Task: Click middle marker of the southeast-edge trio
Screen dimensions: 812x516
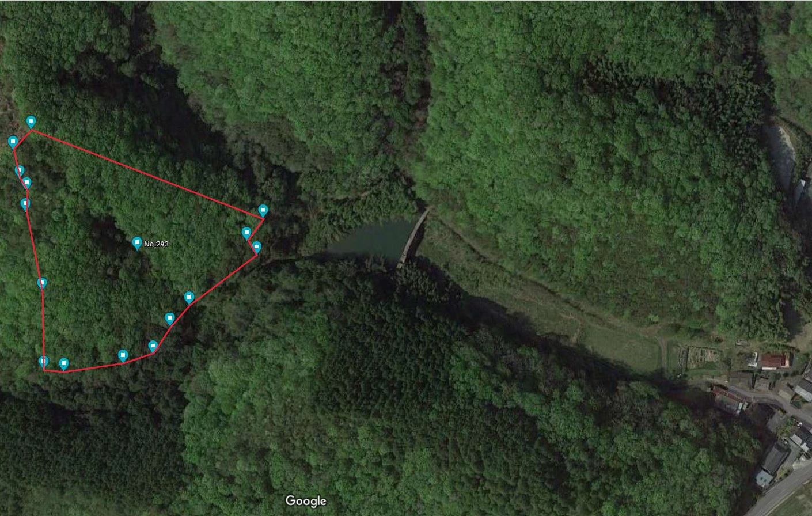Action: click(x=170, y=318)
